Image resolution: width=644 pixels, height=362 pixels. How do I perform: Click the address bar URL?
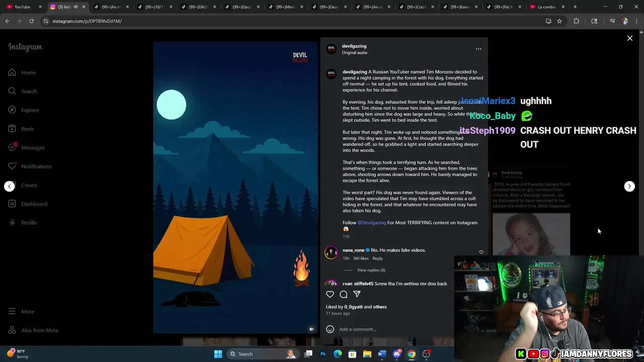[x=87, y=21]
